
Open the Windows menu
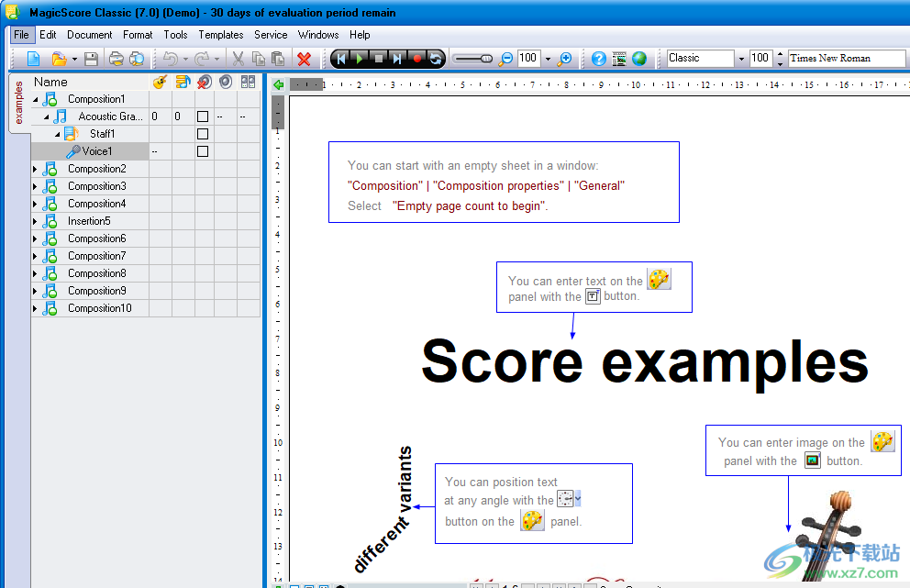(x=318, y=35)
